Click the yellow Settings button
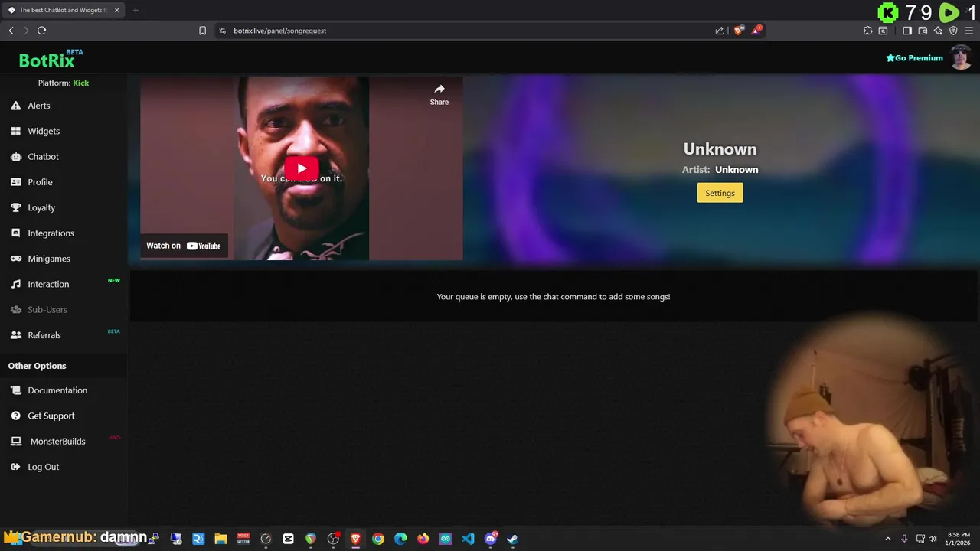Image resolution: width=980 pixels, height=551 pixels. click(x=720, y=193)
